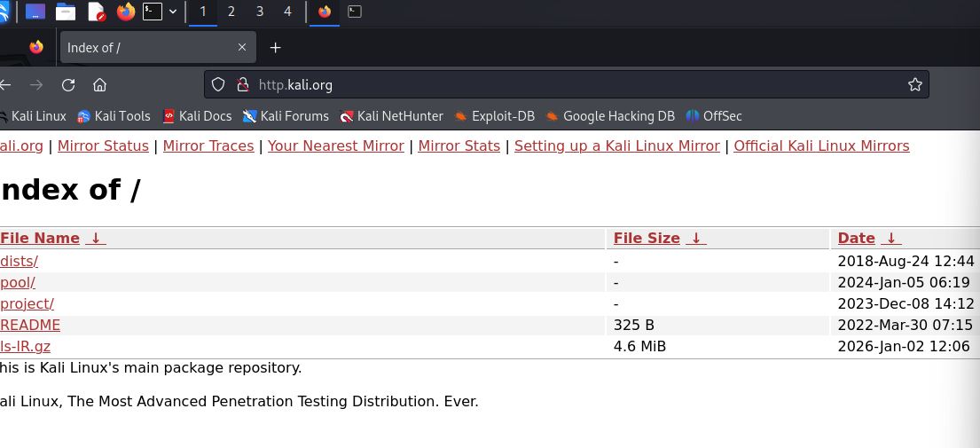Open the Kali Forums bookmark

pyautogui.click(x=286, y=116)
